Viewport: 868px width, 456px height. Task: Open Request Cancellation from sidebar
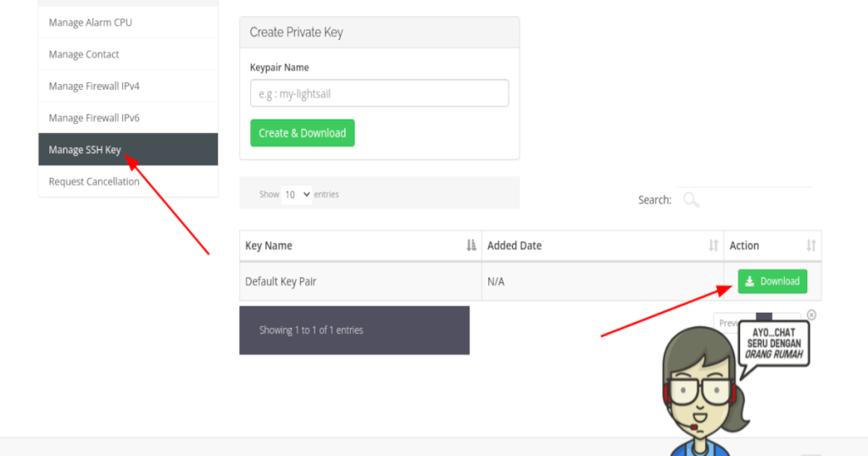click(94, 181)
